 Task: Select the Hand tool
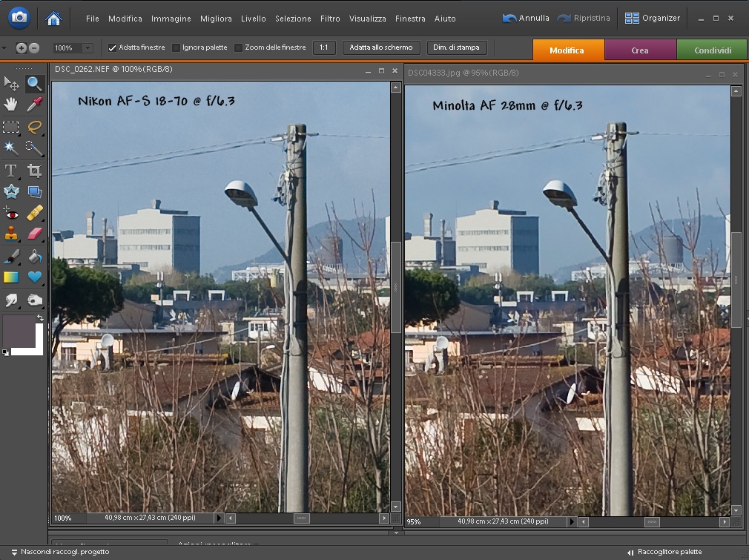coord(11,104)
